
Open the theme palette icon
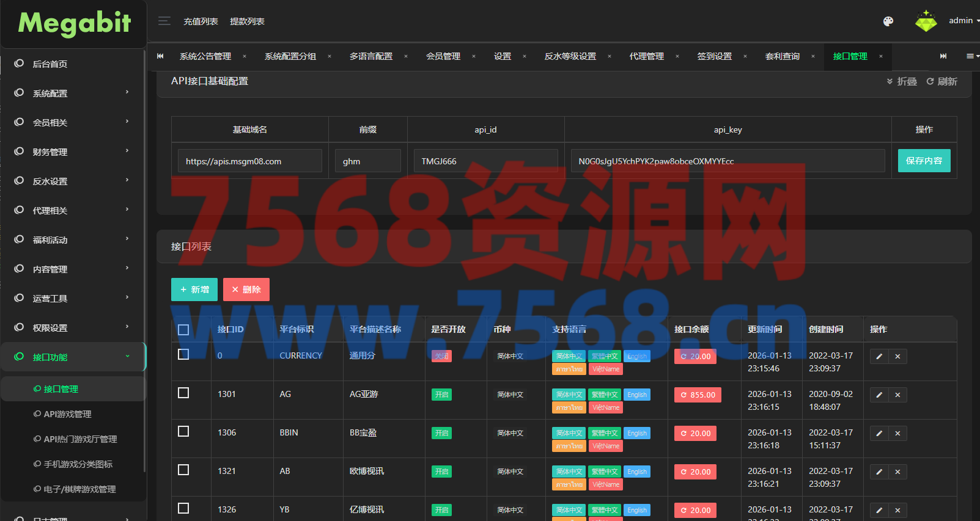point(888,21)
